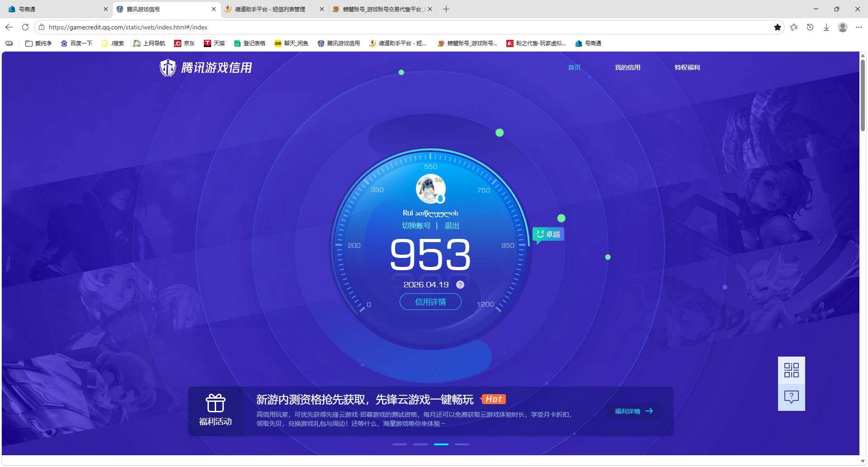Close the 螃蟹账号 tab
Screen dimensions: 868x467
point(430,9)
